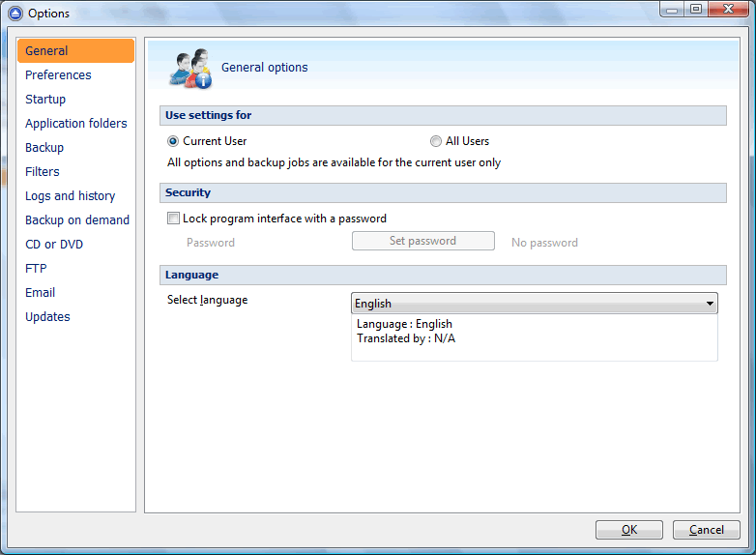
Task: Open the General options category
Action: (75, 50)
